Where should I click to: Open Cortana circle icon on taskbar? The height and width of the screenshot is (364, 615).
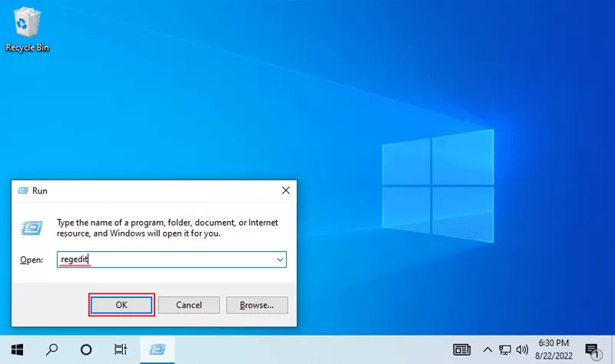click(x=86, y=349)
